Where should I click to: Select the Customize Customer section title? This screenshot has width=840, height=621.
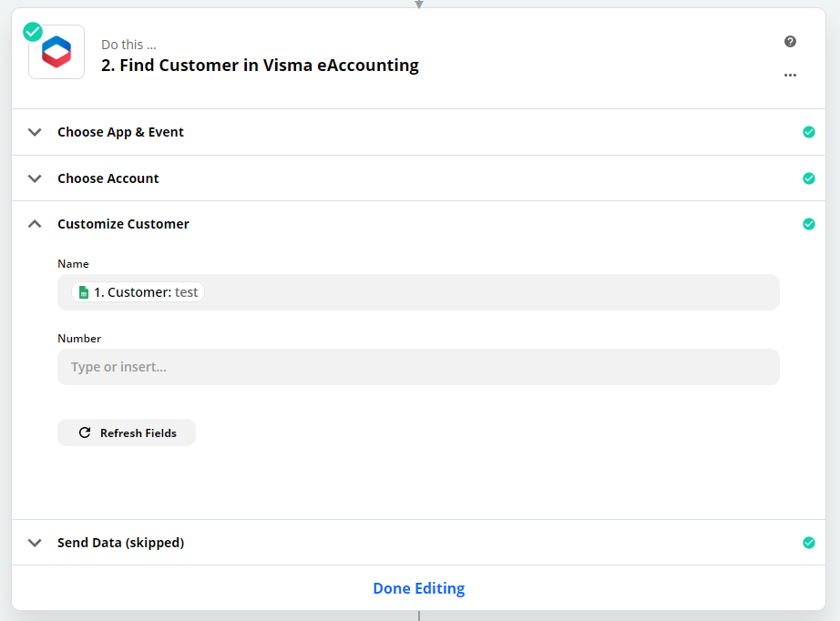123,224
